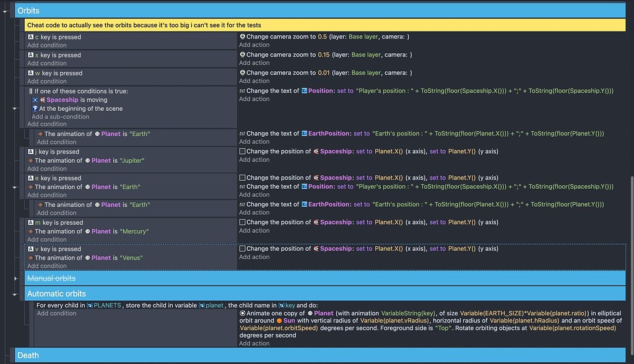Expand the disabled Manual orbits group
Image resolution: width=634 pixels, height=364 pixels.
click(x=15, y=279)
